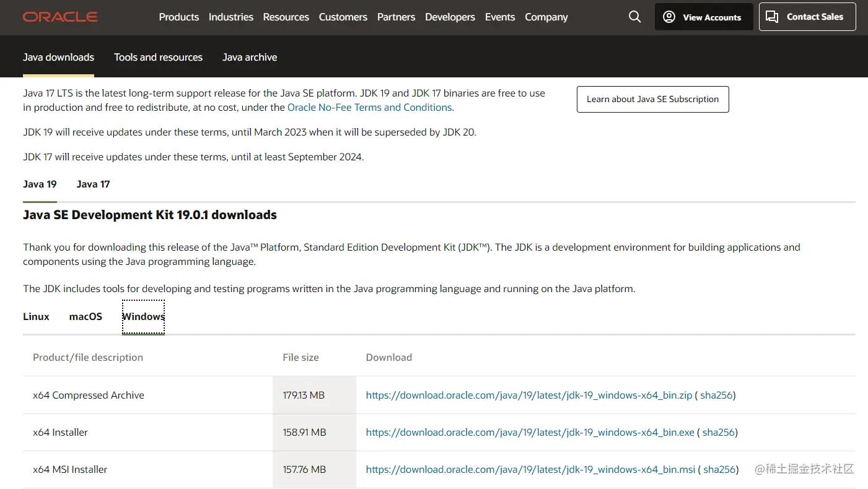
Task: Select the Java 17 tab
Action: tap(93, 184)
